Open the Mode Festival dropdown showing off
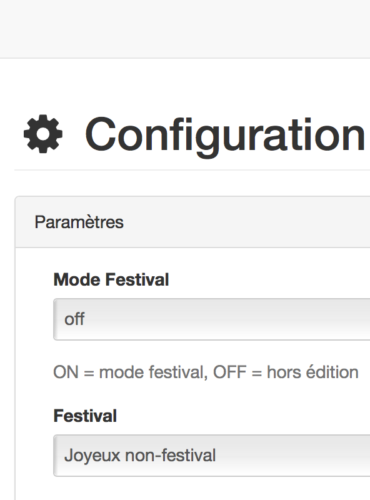The width and height of the screenshot is (370, 500). pos(212,319)
